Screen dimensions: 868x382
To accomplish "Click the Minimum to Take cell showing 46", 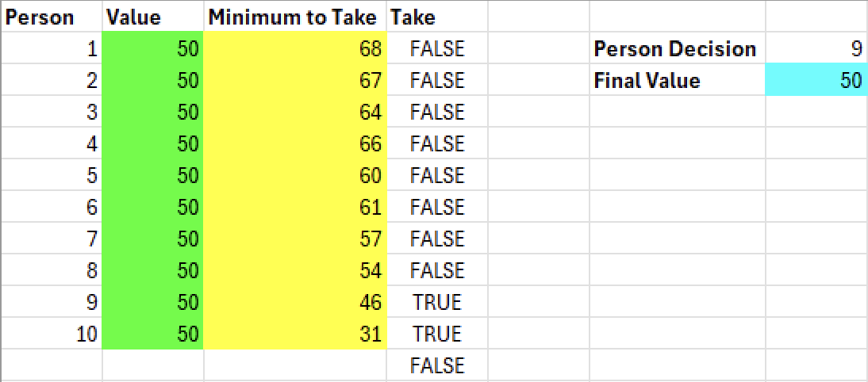I will (294, 302).
